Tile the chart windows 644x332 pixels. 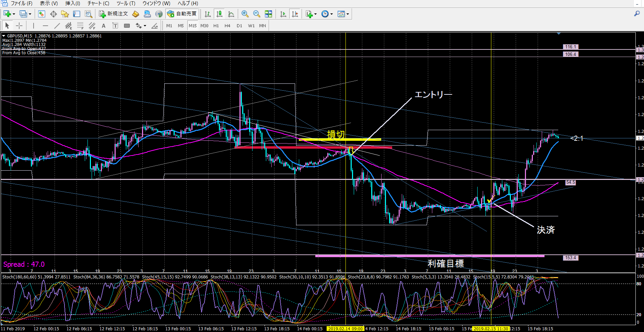coord(268,14)
